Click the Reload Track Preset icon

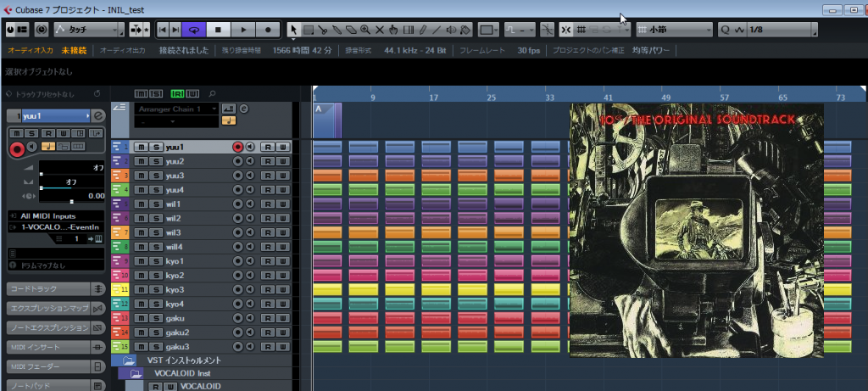click(x=97, y=93)
